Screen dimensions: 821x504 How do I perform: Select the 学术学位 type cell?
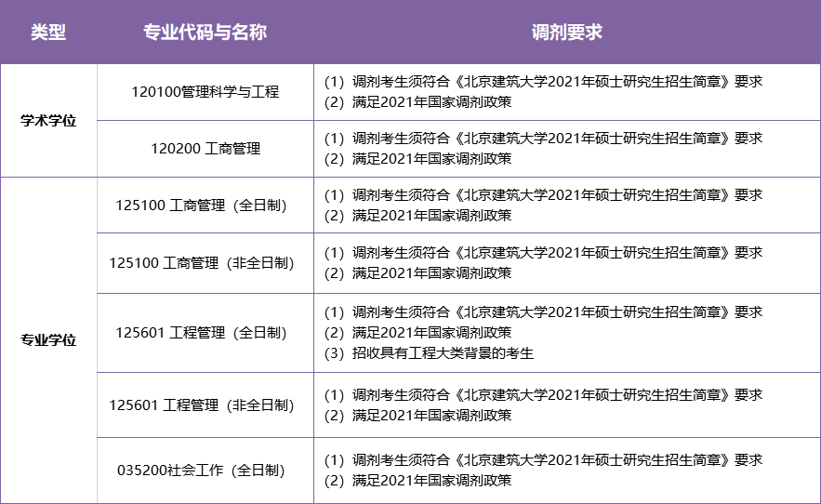click(48, 120)
